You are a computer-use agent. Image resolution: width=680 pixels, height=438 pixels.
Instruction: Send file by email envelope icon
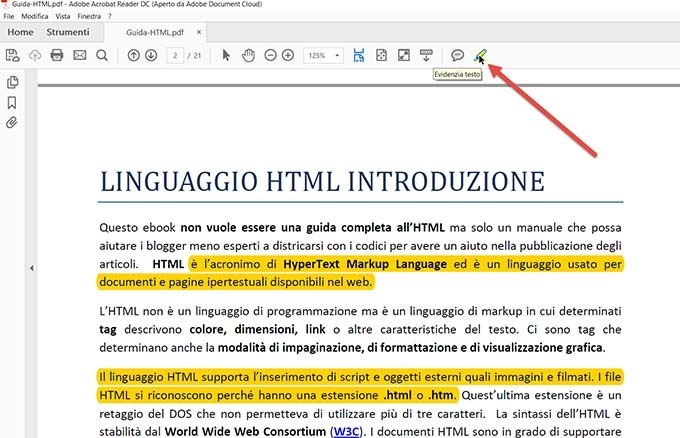click(79, 55)
